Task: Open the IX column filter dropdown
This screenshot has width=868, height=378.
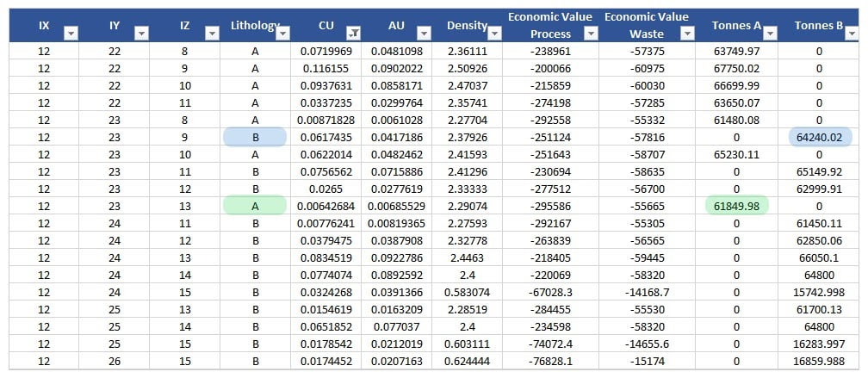Action: coord(71,33)
